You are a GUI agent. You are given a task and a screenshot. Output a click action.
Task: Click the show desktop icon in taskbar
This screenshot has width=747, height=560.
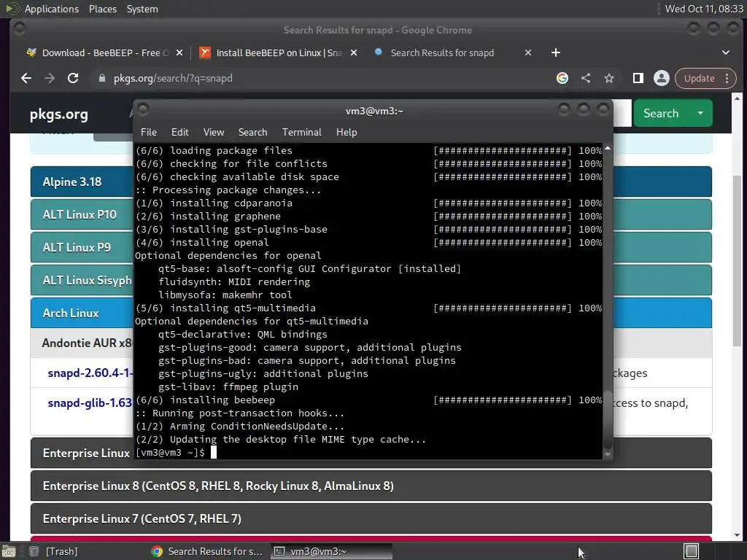point(9,551)
